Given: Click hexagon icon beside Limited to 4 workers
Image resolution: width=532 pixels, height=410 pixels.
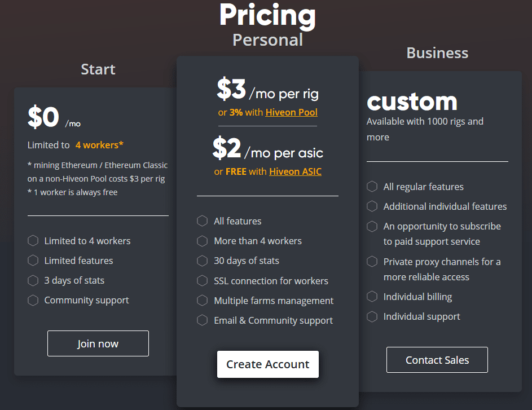Looking at the screenshot, I should click(x=33, y=241).
